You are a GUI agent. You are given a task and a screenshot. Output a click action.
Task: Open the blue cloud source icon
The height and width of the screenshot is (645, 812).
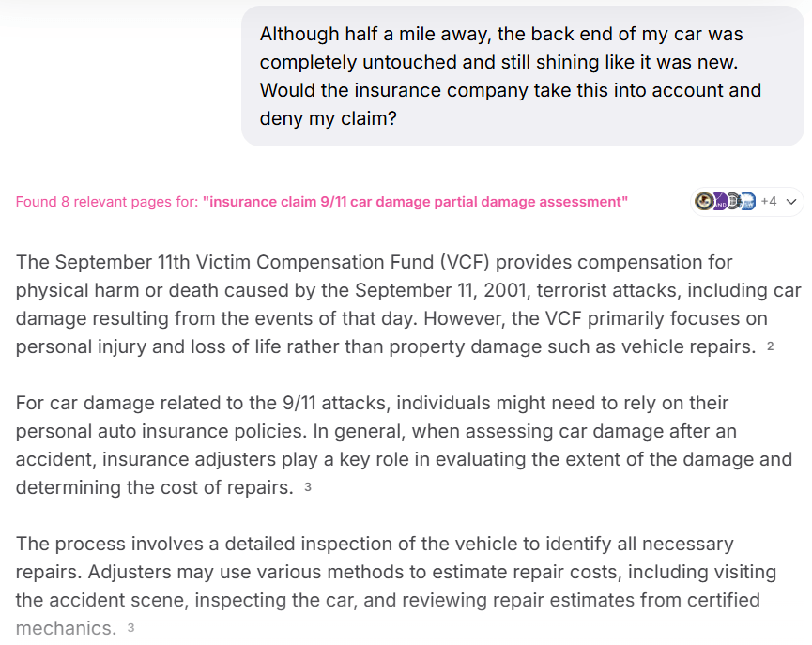[747, 201]
